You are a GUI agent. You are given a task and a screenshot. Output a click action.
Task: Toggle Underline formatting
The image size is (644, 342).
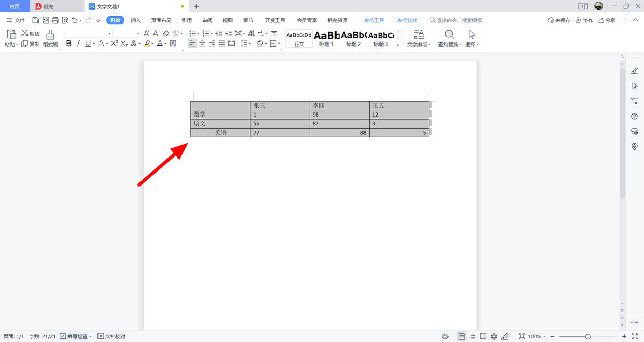click(x=88, y=44)
